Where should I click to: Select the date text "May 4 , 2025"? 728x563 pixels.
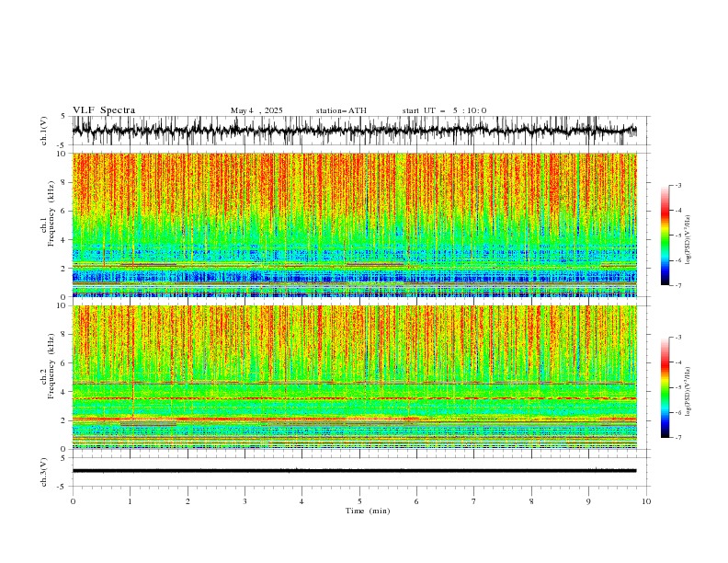point(256,110)
